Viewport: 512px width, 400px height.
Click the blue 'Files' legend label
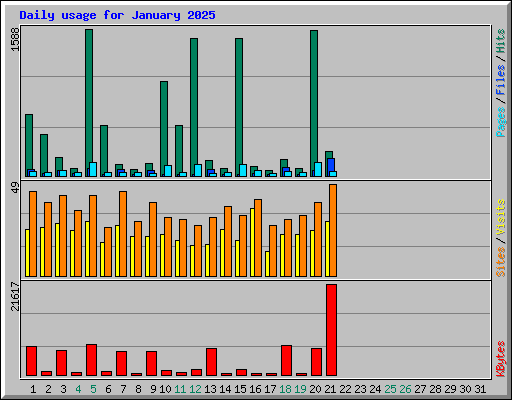tap(501, 80)
